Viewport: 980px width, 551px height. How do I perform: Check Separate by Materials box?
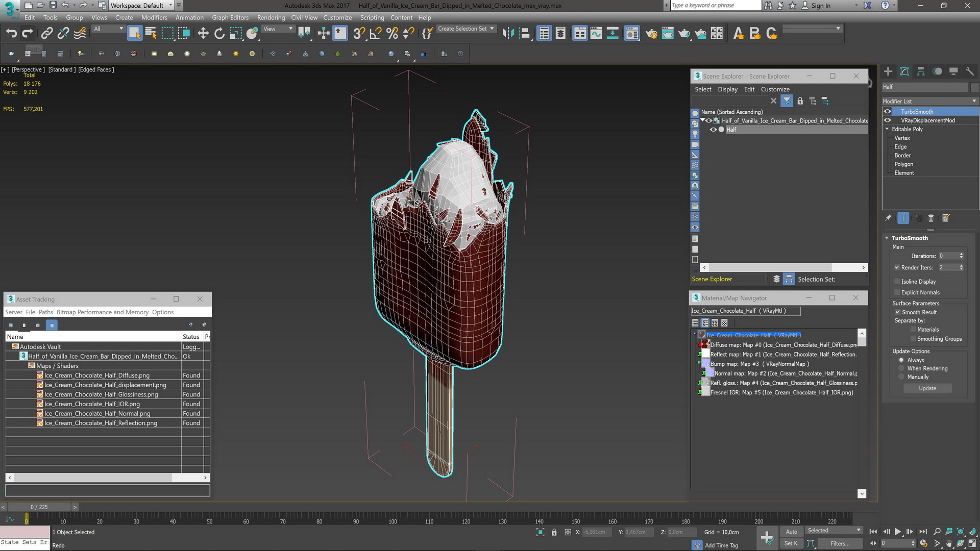(913, 330)
